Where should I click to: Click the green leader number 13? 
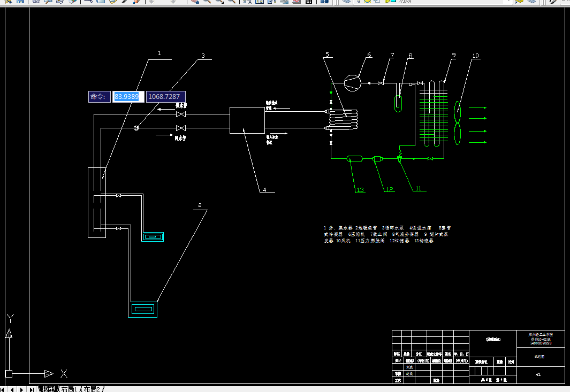pyautogui.click(x=360, y=190)
